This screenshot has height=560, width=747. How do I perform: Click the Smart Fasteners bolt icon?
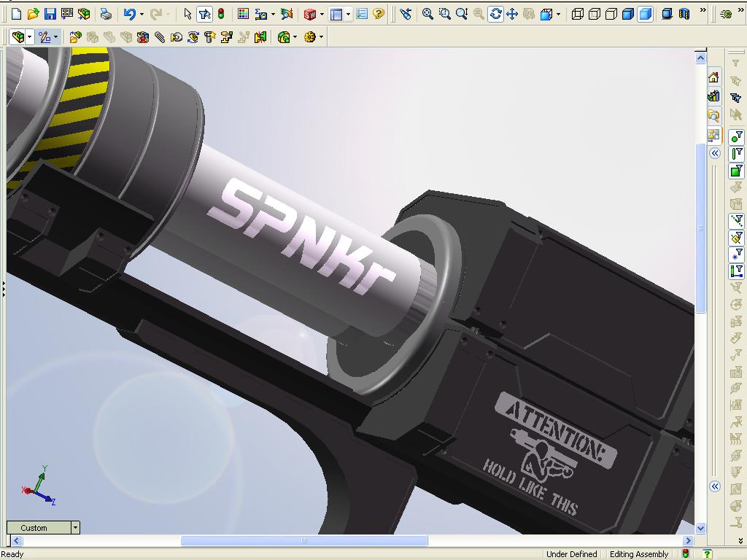(x=209, y=36)
